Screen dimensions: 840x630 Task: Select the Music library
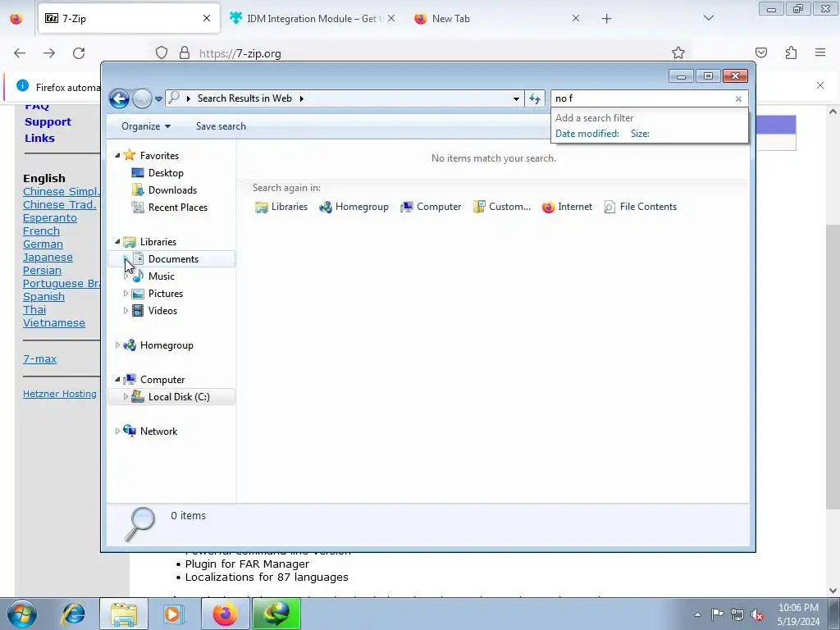pyautogui.click(x=162, y=276)
